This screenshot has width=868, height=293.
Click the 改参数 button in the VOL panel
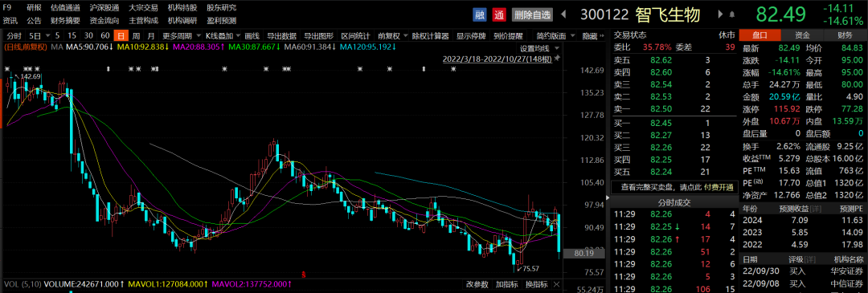[477, 285]
